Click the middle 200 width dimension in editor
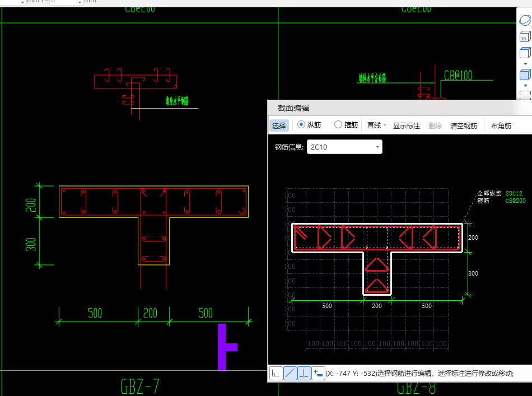 [377, 306]
